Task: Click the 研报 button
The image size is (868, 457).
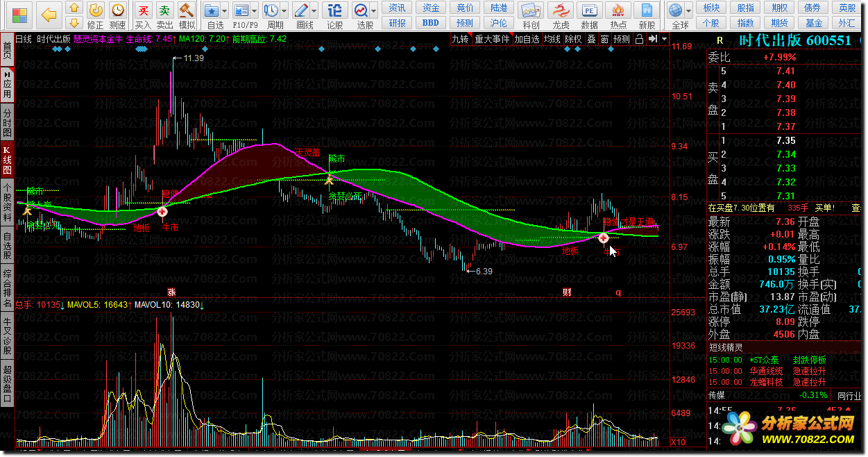Action: [398, 22]
